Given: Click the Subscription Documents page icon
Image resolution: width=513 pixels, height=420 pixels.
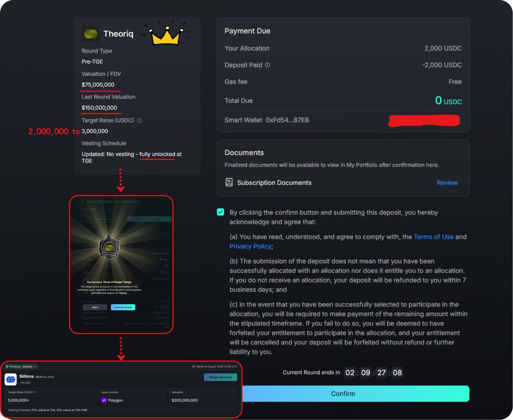Looking at the screenshot, I should pos(229,183).
